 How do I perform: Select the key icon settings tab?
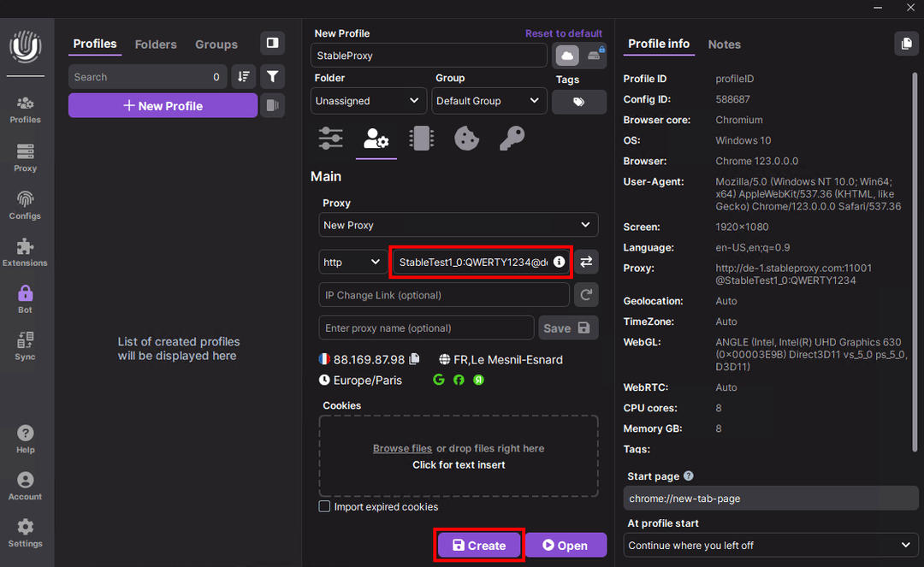click(x=512, y=139)
